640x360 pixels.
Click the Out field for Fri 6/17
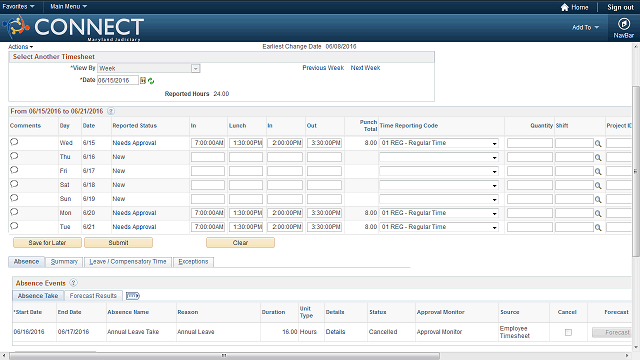[324, 171]
